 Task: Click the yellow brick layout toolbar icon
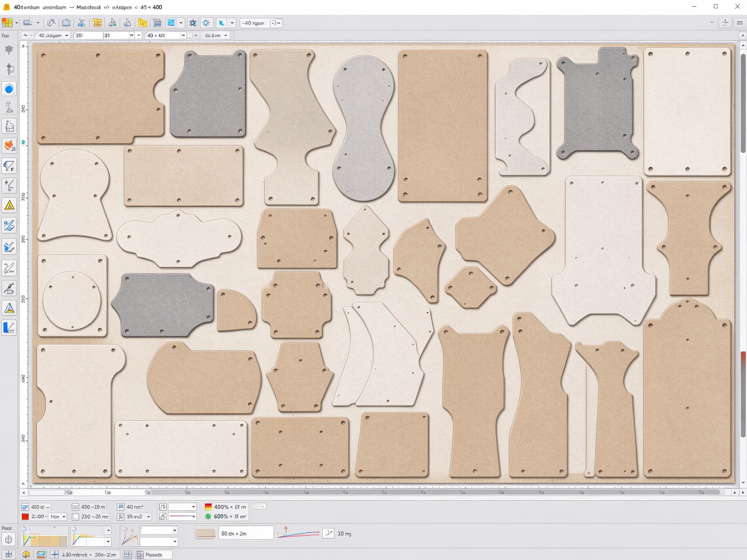[97, 23]
